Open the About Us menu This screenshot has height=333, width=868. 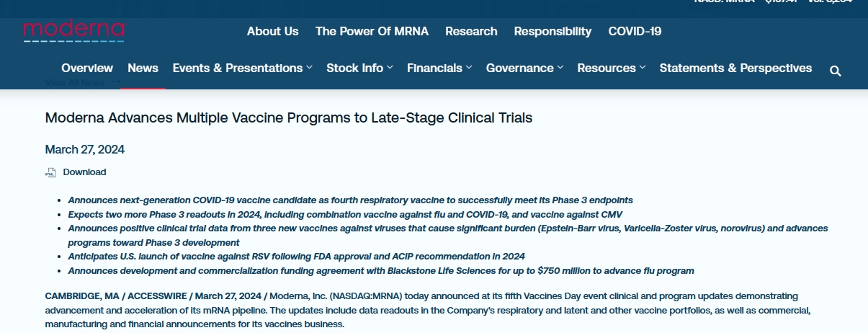[x=272, y=31]
